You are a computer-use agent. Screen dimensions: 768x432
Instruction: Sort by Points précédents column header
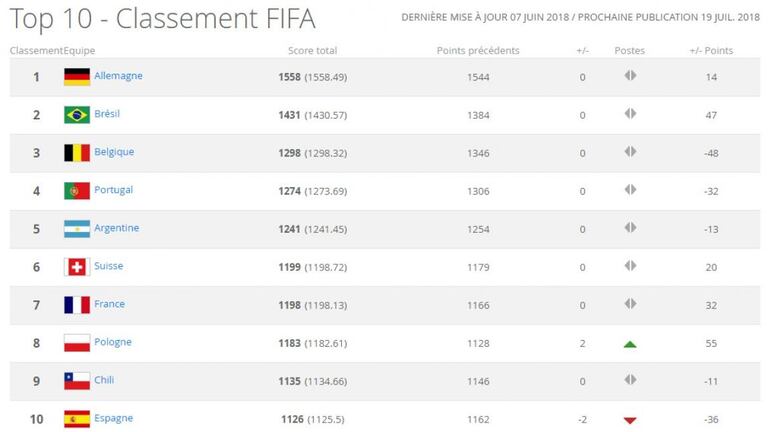click(478, 50)
